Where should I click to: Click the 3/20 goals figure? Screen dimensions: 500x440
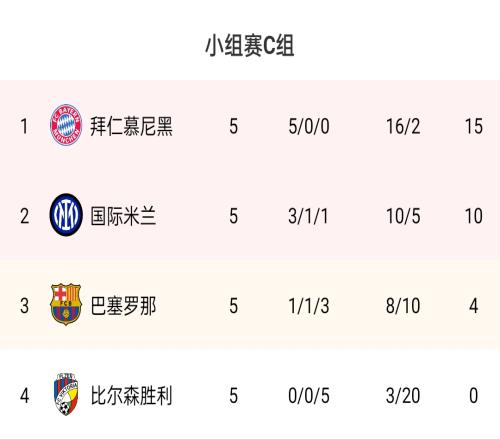pos(403,396)
